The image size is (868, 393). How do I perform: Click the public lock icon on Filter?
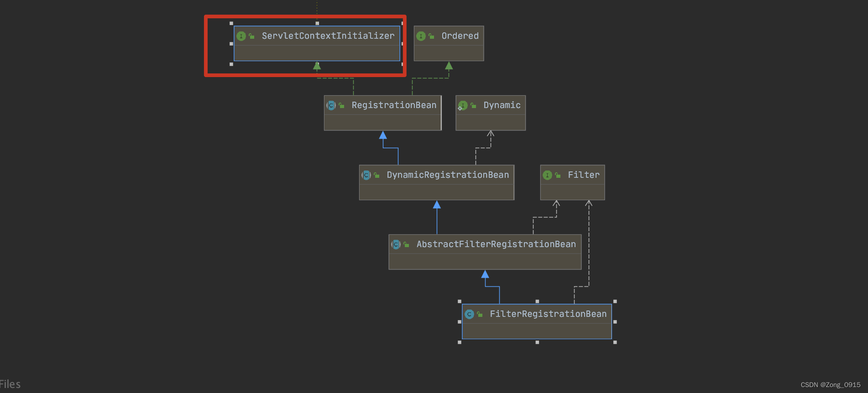pos(558,175)
